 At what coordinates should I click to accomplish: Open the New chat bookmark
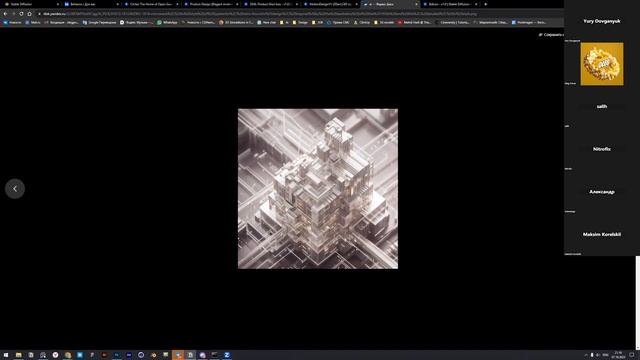coord(267,22)
